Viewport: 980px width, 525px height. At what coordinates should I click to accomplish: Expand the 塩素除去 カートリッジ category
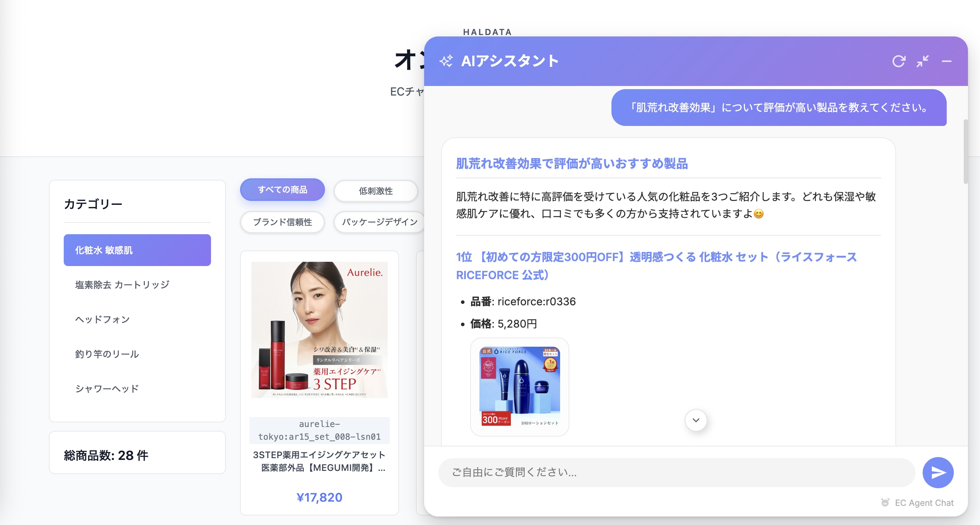[122, 284]
